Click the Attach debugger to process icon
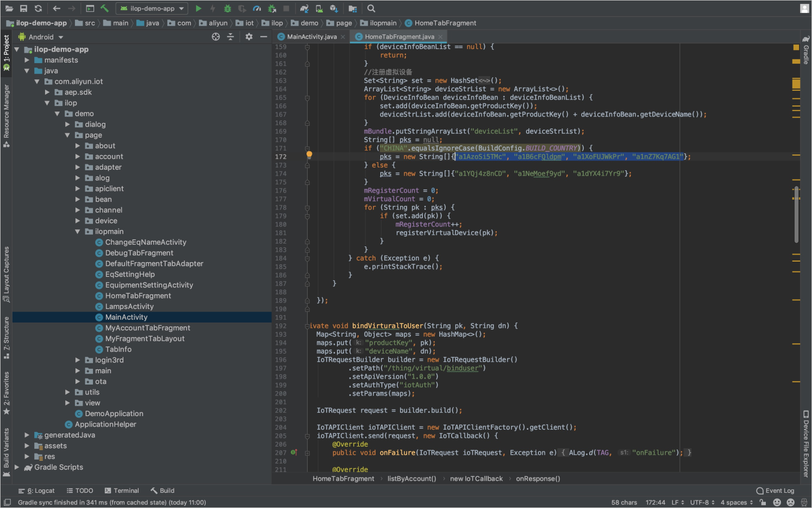This screenshot has height=508, width=812. point(272,9)
